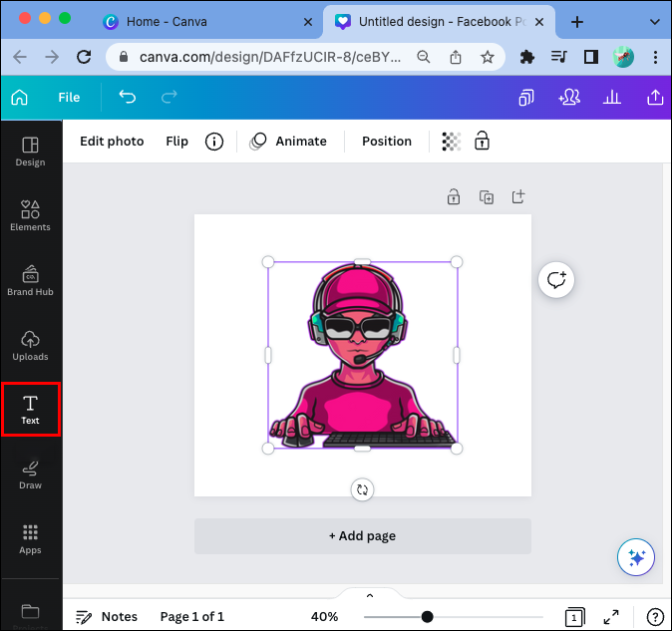Select the Draw tool in sidebar

pos(31,474)
